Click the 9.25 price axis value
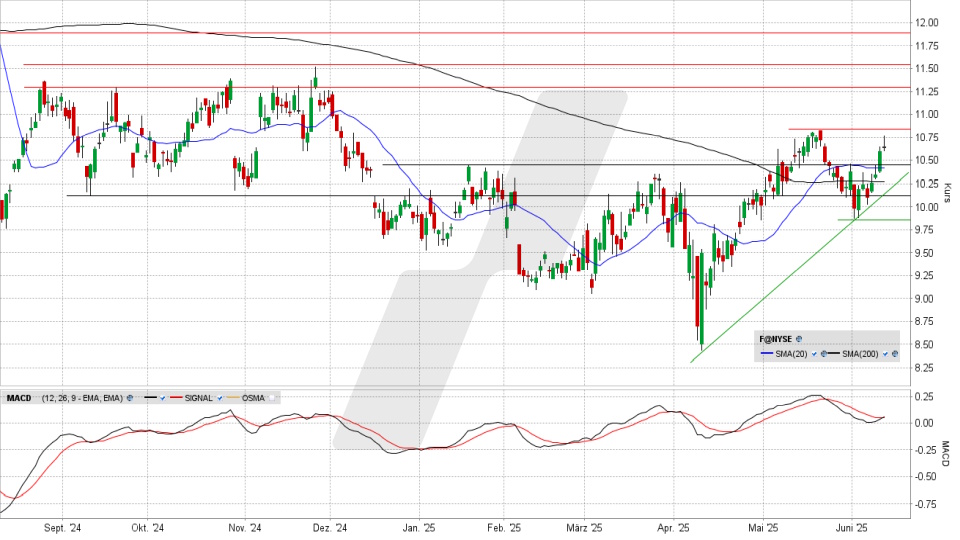Image resolution: width=960 pixels, height=540 pixels. click(x=926, y=276)
